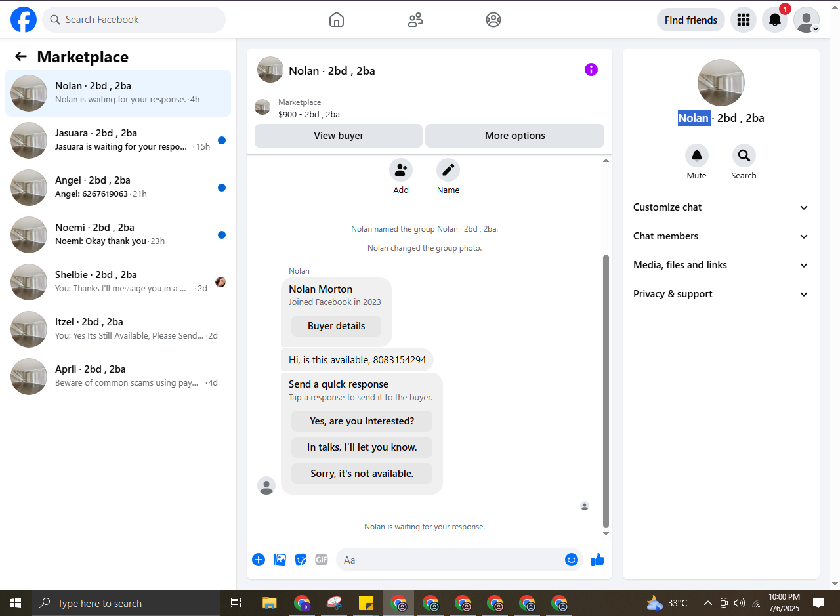The width and height of the screenshot is (840, 616).
Task: Click the Buyer details button
Action: coord(337,326)
